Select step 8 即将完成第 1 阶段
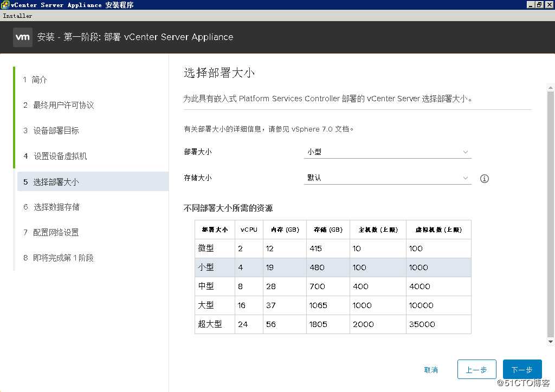Image resolution: width=555 pixels, height=392 pixels. tap(59, 258)
